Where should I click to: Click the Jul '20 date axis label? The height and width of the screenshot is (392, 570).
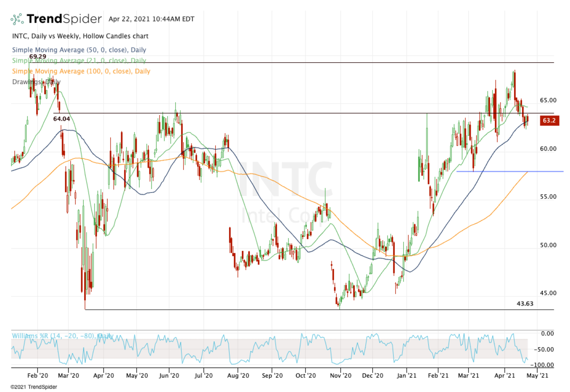(x=203, y=375)
